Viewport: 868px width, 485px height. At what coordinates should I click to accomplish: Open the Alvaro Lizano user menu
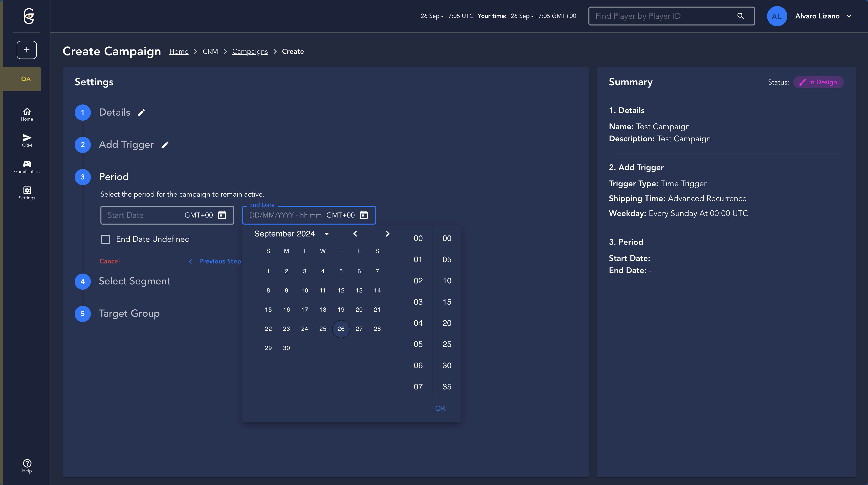tap(823, 16)
